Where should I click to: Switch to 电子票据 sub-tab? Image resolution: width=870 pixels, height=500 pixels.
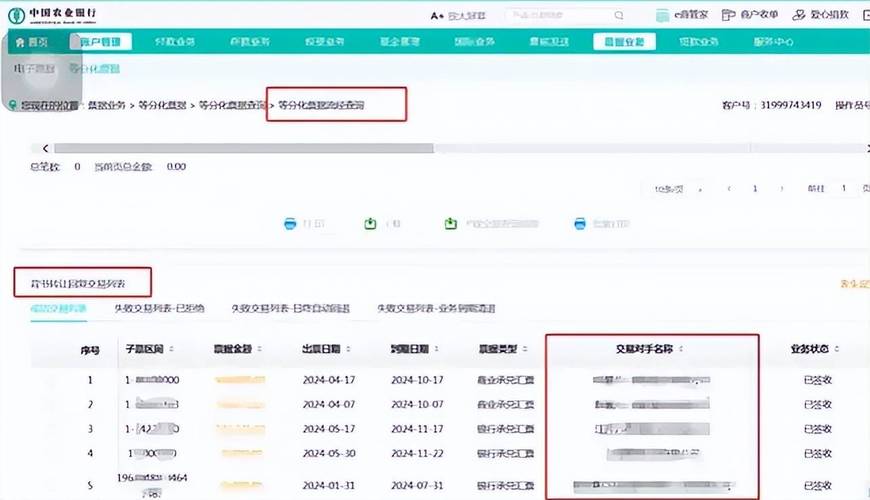click(34, 69)
